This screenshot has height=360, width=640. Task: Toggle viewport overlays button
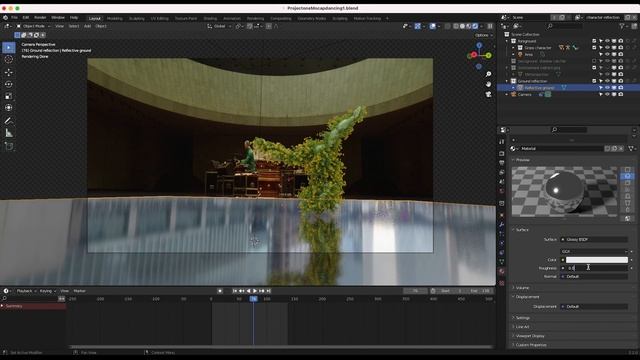pos(433,26)
